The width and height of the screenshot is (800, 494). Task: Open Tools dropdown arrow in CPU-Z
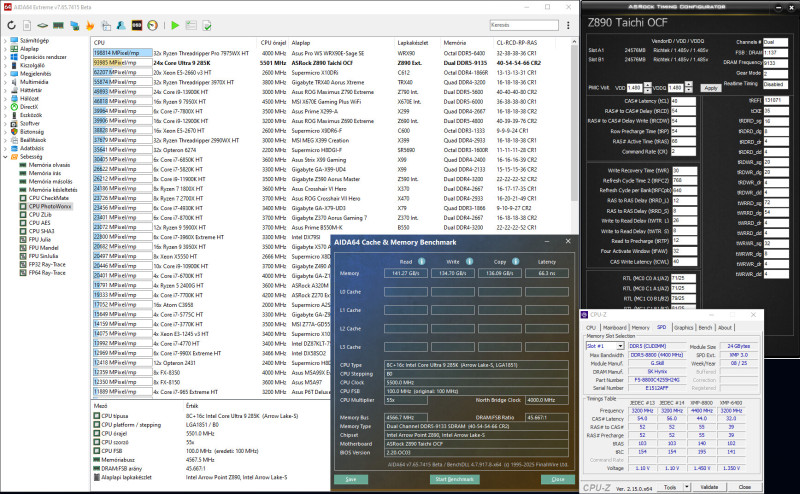click(687, 487)
